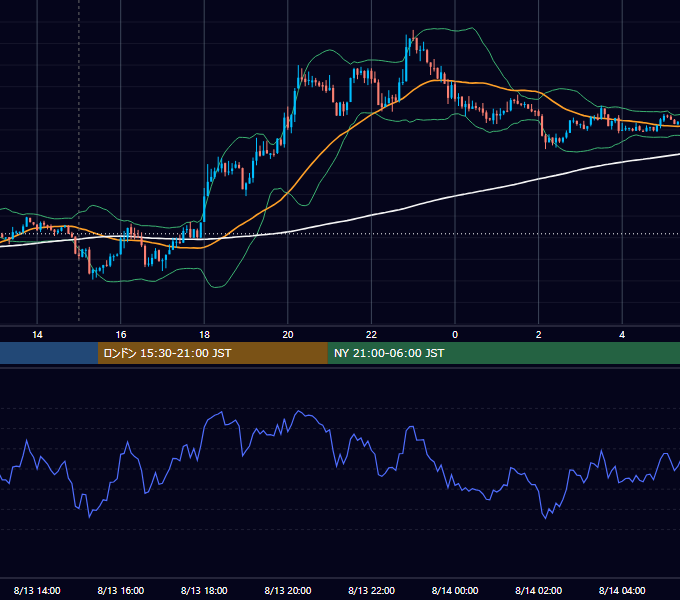Click the 8/14 00:00 date label
This screenshot has height=600, width=680.
pyautogui.click(x=455, y=590)
